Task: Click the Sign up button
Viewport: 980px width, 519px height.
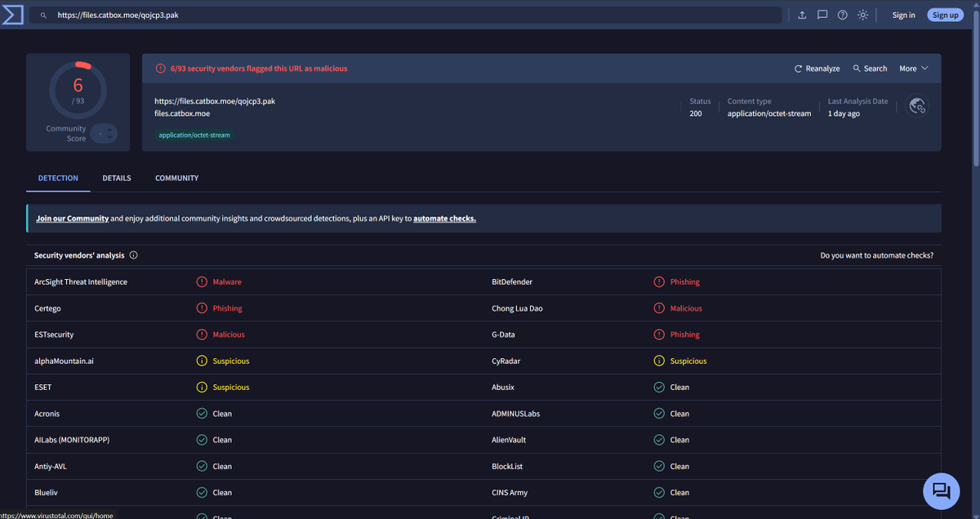Action: pos(945,15)
